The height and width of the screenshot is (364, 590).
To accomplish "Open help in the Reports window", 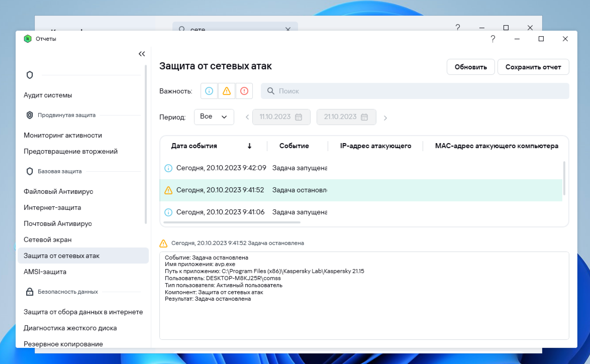I will (493, 39).
